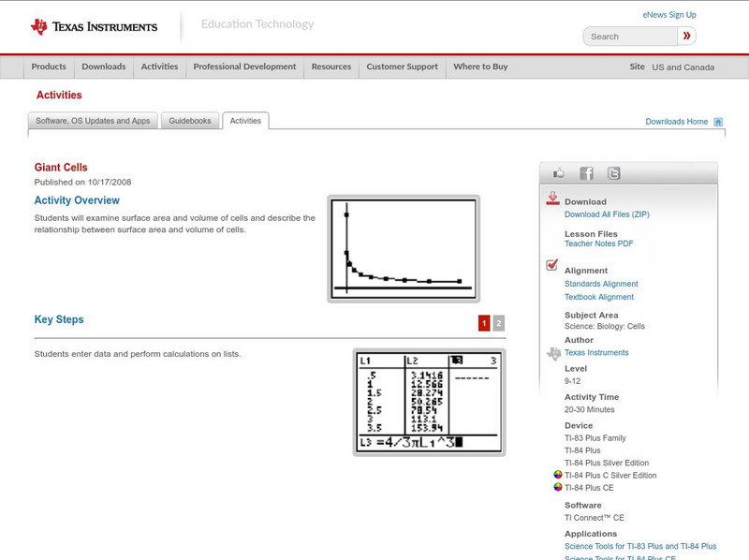Submit search with red arrows button

687,36
